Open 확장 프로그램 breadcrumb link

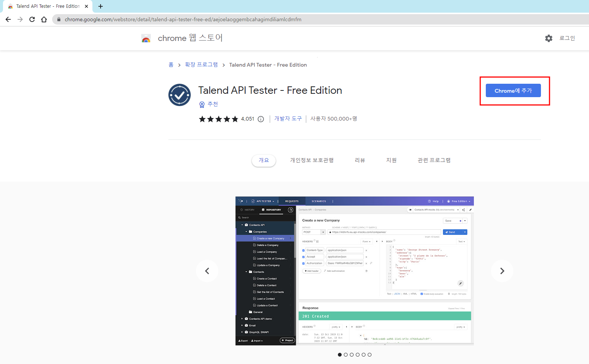pos(201,65)
